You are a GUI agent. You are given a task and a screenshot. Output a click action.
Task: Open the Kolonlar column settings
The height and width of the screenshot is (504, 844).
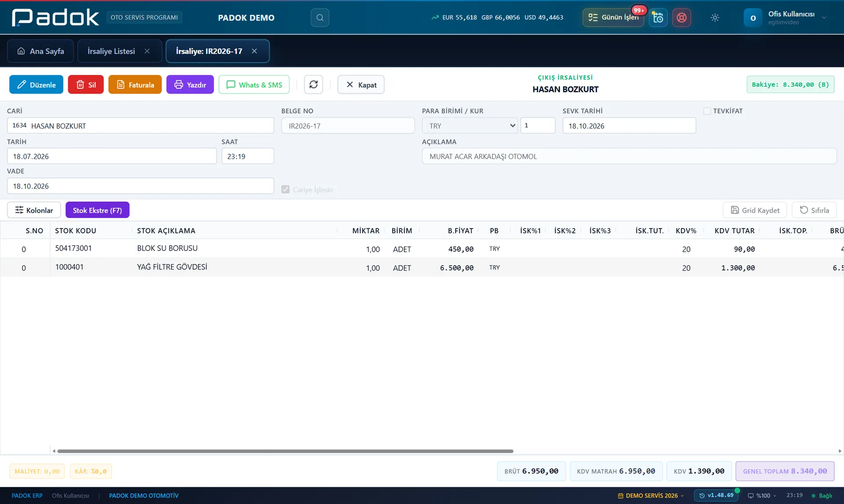pyautogui.click(x=34, y=210)
